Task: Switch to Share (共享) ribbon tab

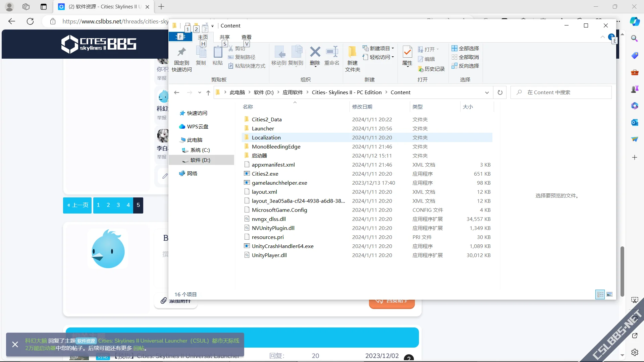Action: click(x=224, y=37)
